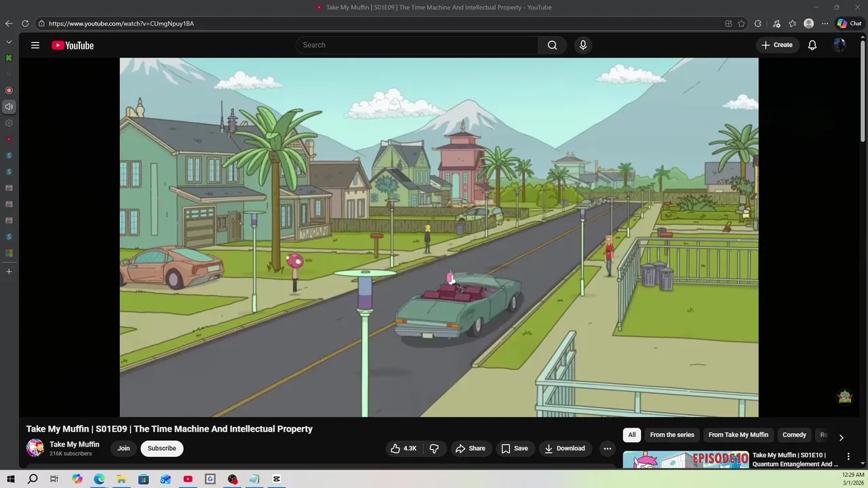
Task: Open browser extensions puzzle icon
Action: pyautogui.click(x=757, y=24)
